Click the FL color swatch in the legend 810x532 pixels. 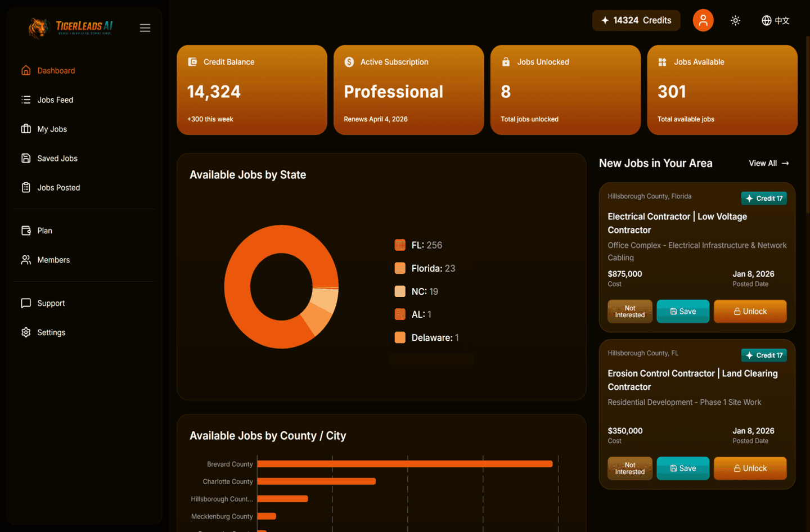coord(400,245)
